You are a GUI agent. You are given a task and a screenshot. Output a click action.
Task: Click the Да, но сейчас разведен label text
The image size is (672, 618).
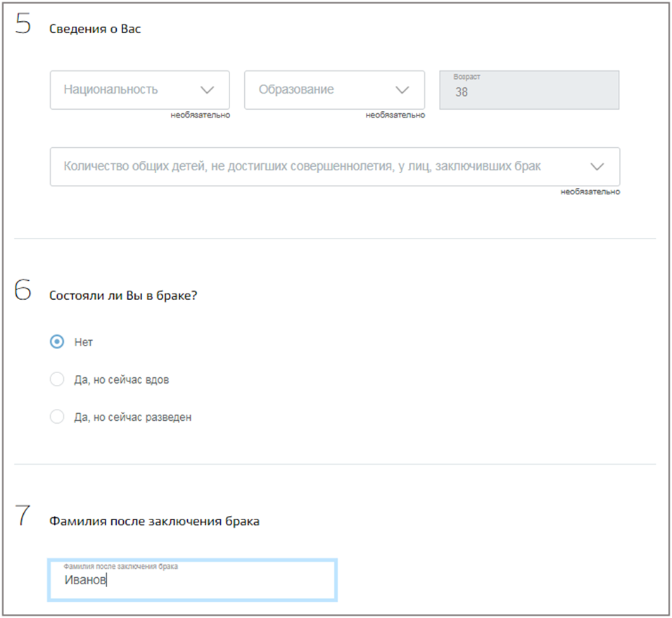pyautogui.click(x=133, y=417)
